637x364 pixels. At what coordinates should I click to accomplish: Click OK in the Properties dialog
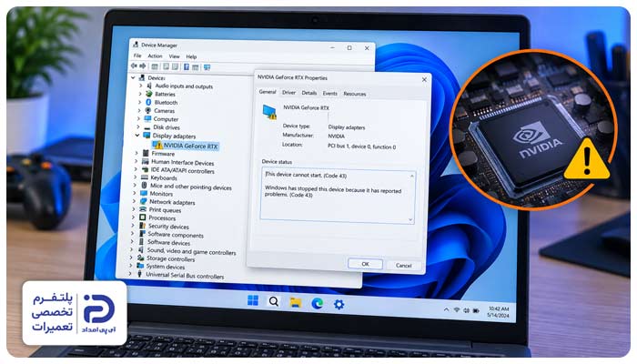(365, 264)
